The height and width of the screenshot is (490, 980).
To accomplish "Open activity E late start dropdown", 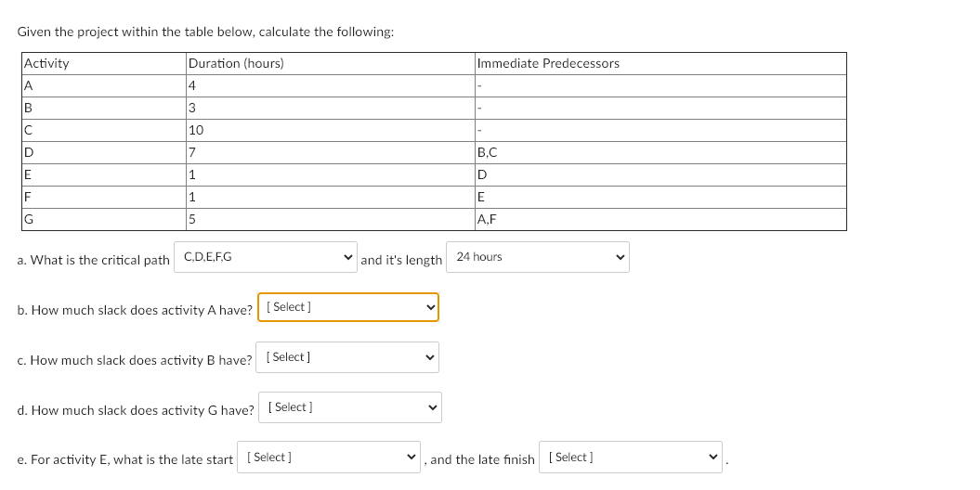I will (x=331, y=458).
